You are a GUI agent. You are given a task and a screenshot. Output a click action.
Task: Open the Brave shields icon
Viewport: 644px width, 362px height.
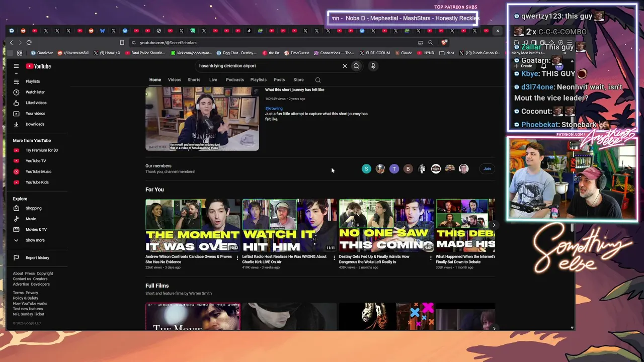[443, 43]
